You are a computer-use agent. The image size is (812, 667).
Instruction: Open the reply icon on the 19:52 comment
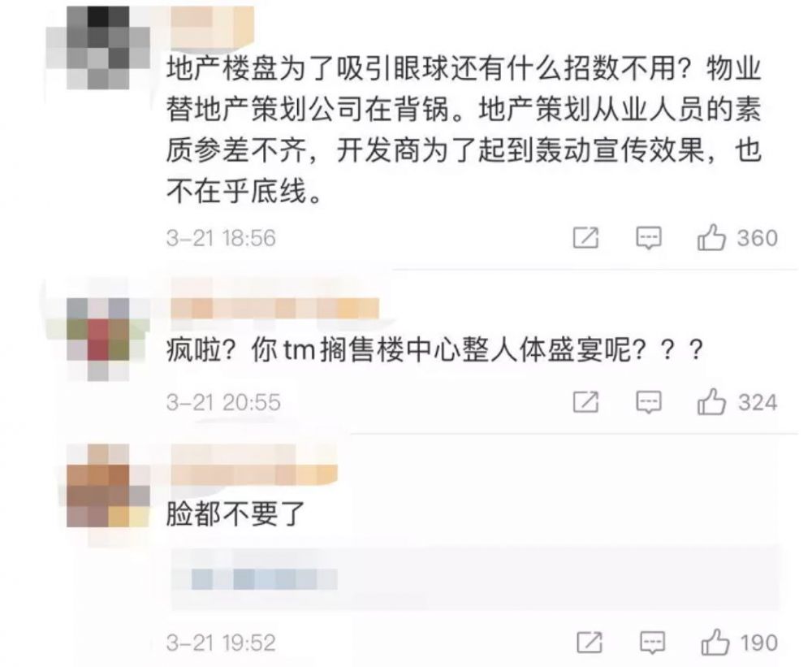pyautogui.click(x=652, y=643)
